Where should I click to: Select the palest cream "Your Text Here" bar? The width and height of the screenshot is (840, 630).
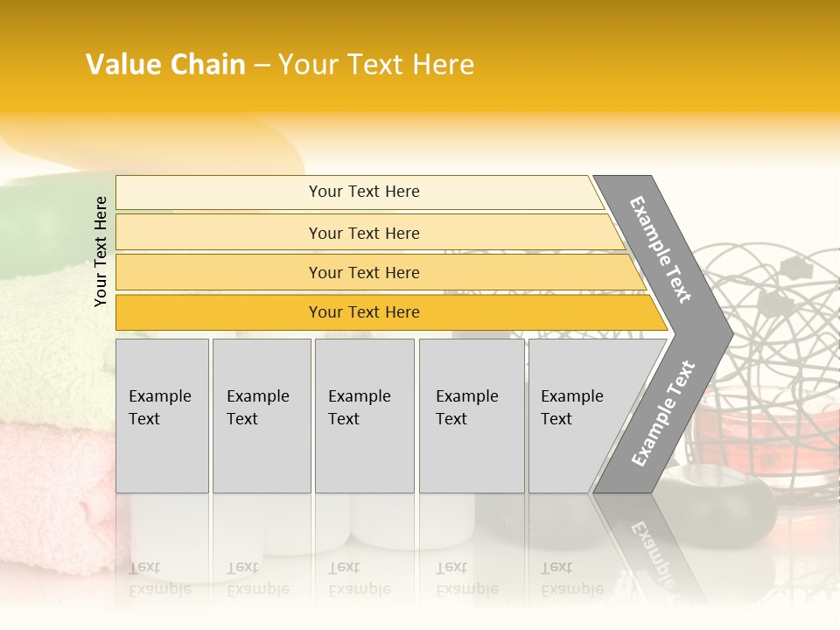coord(363,192)
